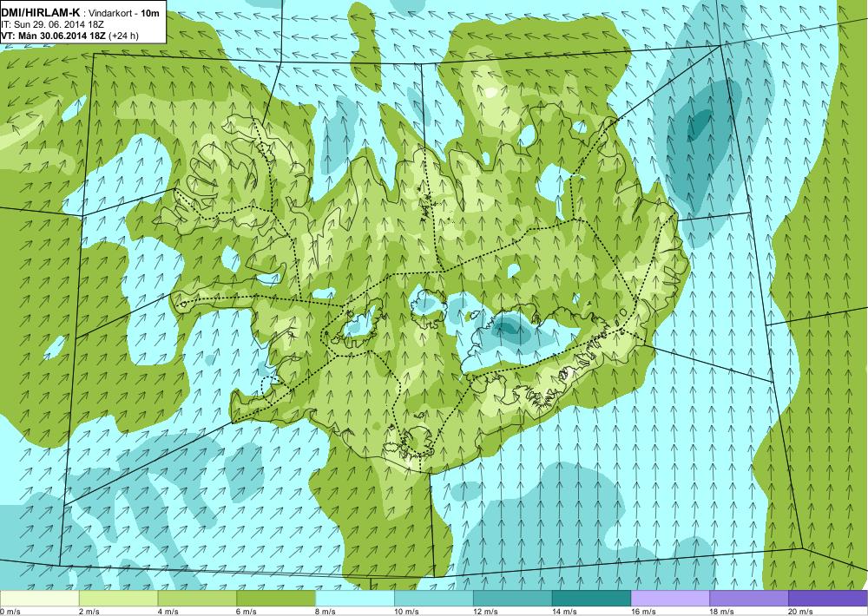
Task: Click the 'IT: Sun 29. 06. 2014 18Z' line
Action: click(x=53, y=25)
